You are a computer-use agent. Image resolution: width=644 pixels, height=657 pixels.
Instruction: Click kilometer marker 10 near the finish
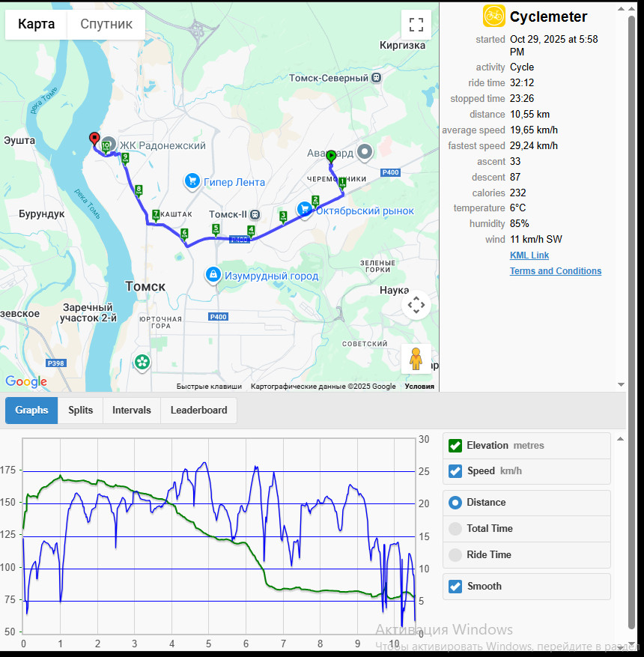(106, 146)
